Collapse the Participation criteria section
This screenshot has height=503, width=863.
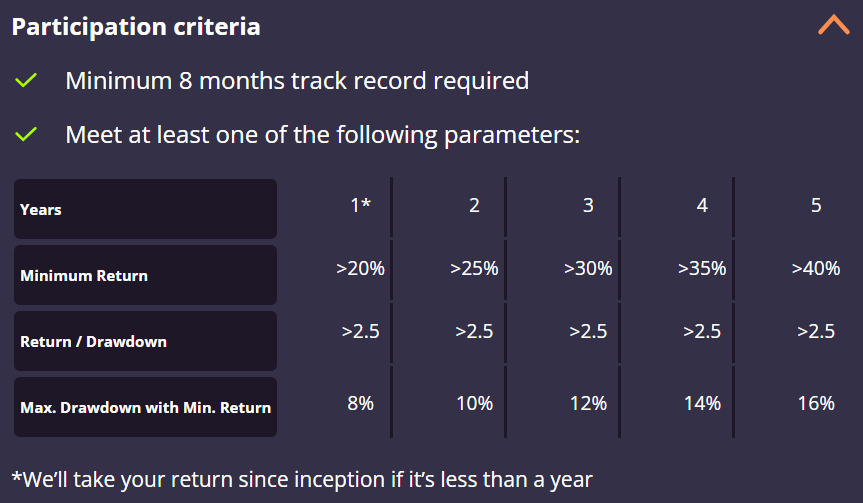coord(833,25)
